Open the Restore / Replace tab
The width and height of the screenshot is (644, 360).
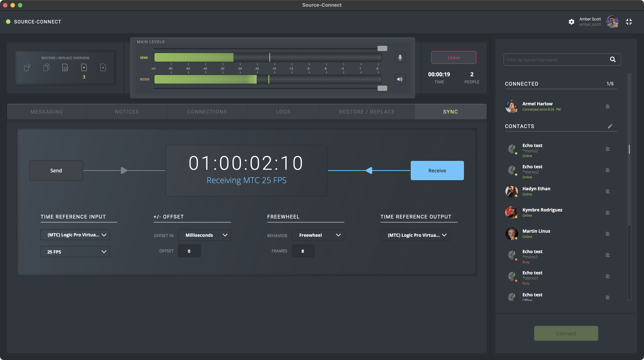(367, 112)
